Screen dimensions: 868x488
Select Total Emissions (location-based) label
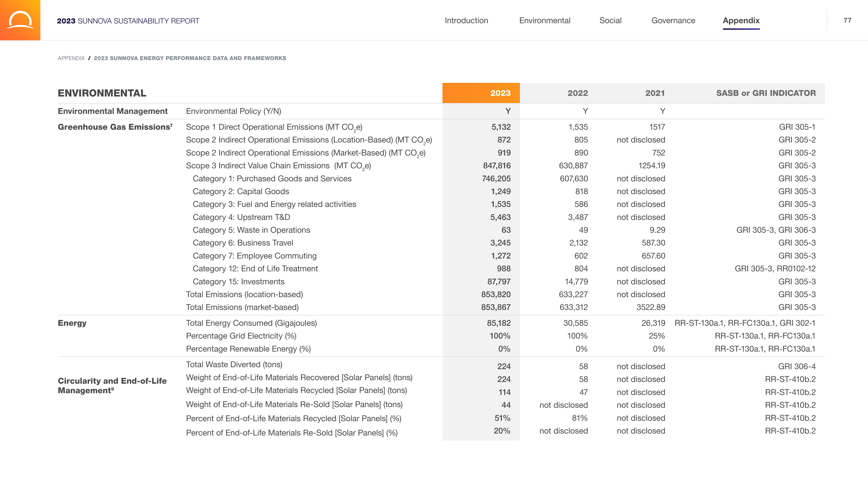(x=244, y=294)
